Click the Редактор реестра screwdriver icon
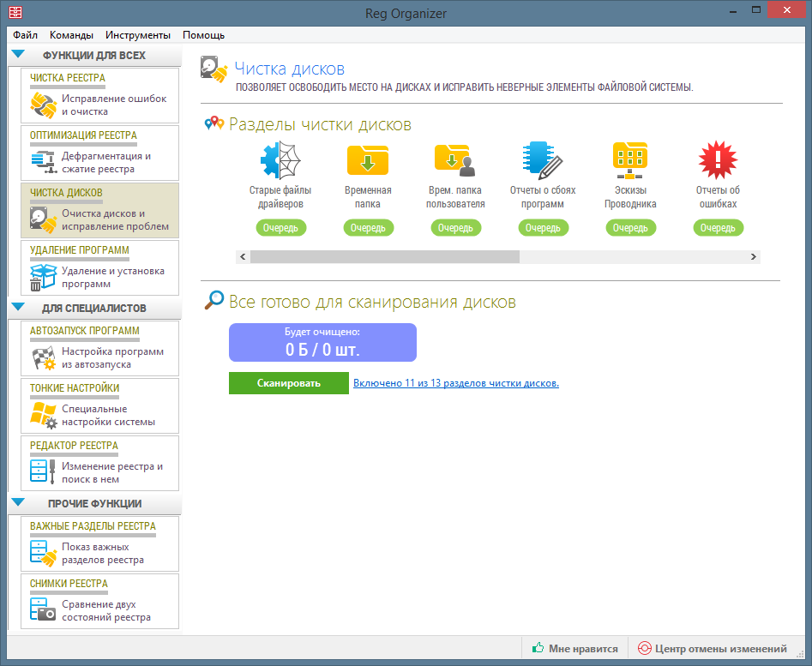812x666 pixels. coord(43,472)
